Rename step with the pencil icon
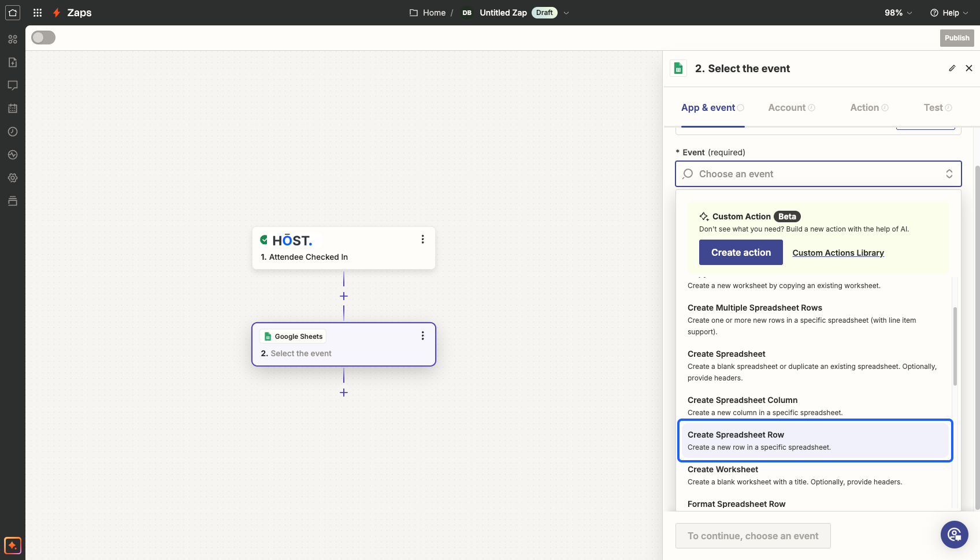Image resolution: width=980 pixels, height=560 pixels. [x=952, y=68]
